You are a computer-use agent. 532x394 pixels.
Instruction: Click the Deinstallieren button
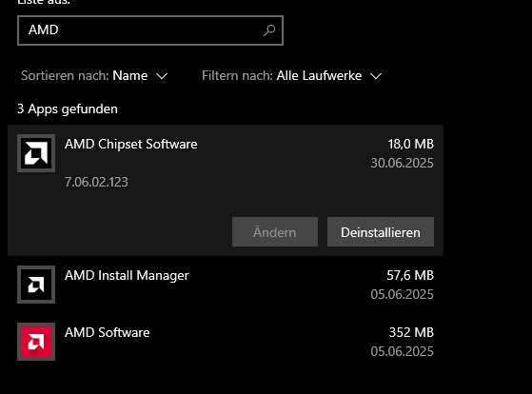point(381,232)
